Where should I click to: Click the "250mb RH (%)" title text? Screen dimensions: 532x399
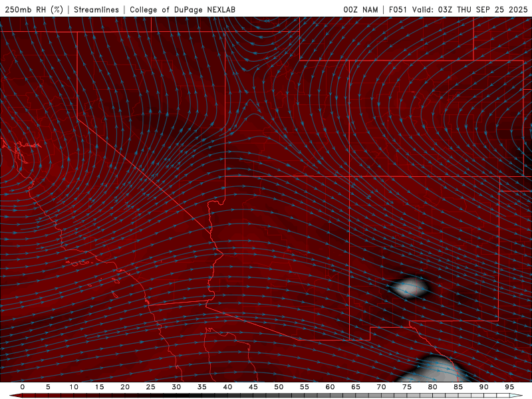tap(34, 9)
